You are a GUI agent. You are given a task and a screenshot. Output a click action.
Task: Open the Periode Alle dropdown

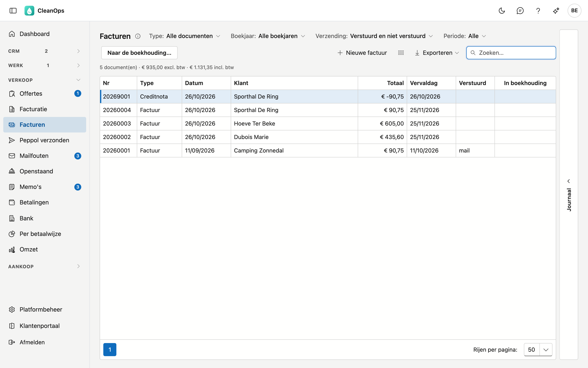click(x=464, y=36)
